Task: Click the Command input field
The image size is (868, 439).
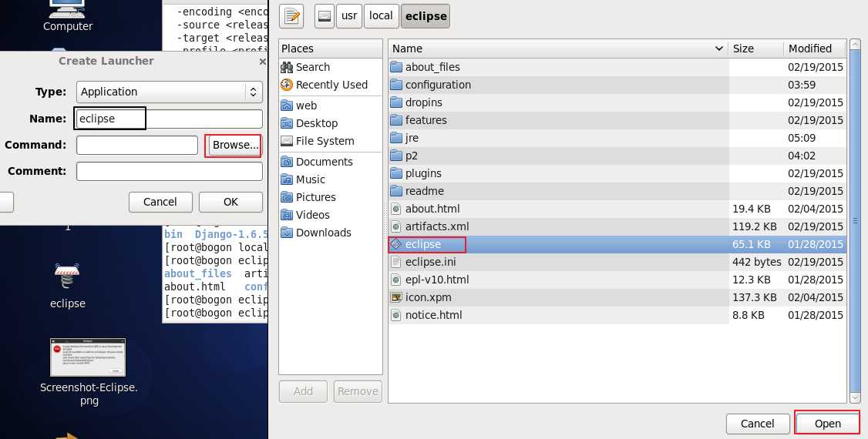Action: (137, 145)
